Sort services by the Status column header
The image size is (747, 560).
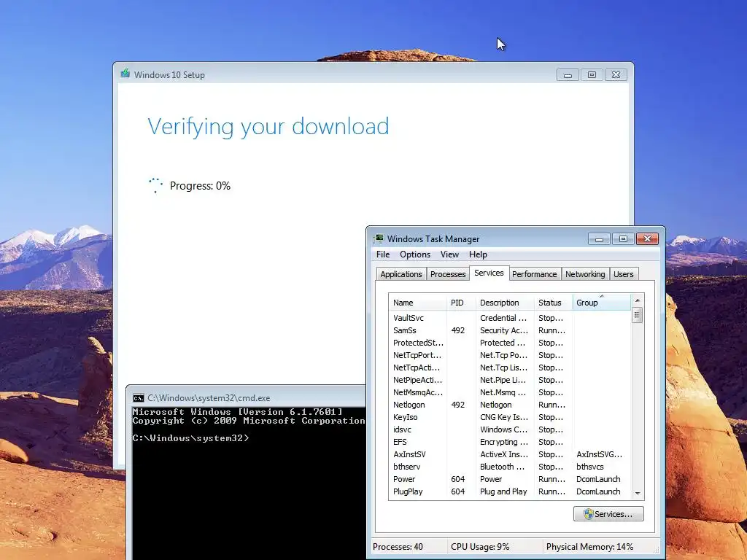[x=553, y=303]
